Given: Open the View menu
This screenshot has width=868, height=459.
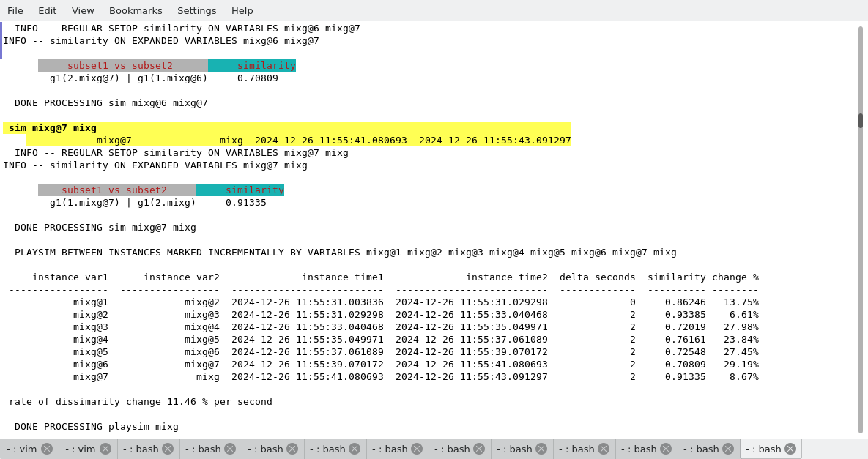Looking at the screenshot, I should (x=83, y=10).
